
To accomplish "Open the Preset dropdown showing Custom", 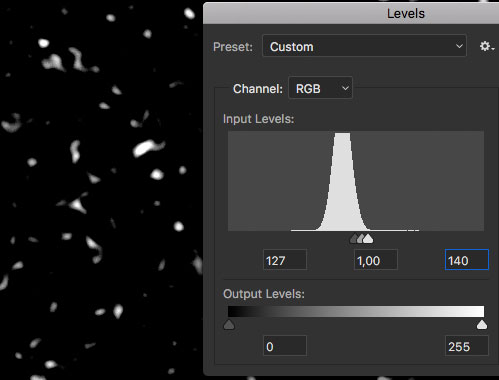I will point(364,46).
